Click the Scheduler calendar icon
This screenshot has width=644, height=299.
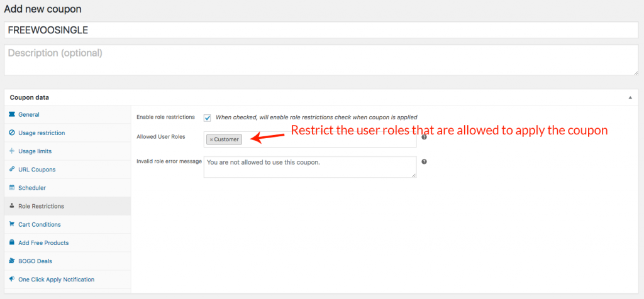[11, 188]
